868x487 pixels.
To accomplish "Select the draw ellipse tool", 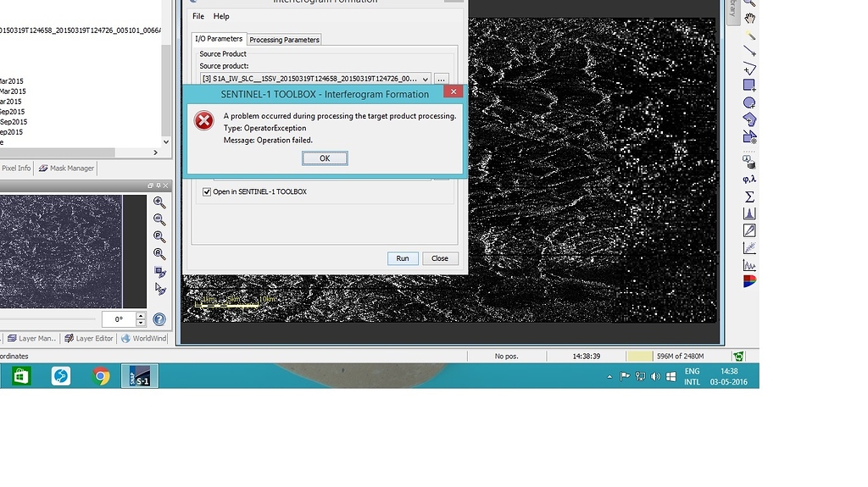I will click(x=749, y=102).
